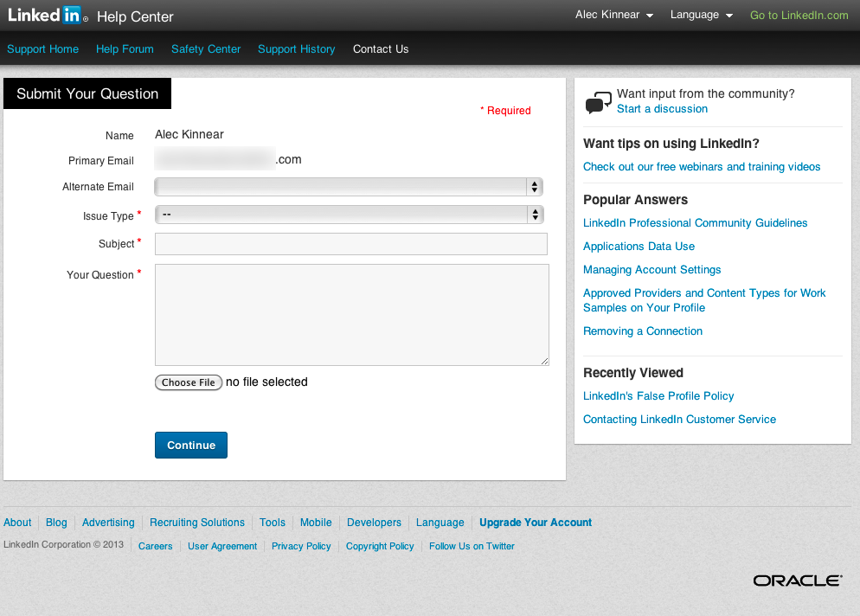Click the speech bubbles community icon
The height and width of the screenshot is (616, 860).
(x=598, y=102)
